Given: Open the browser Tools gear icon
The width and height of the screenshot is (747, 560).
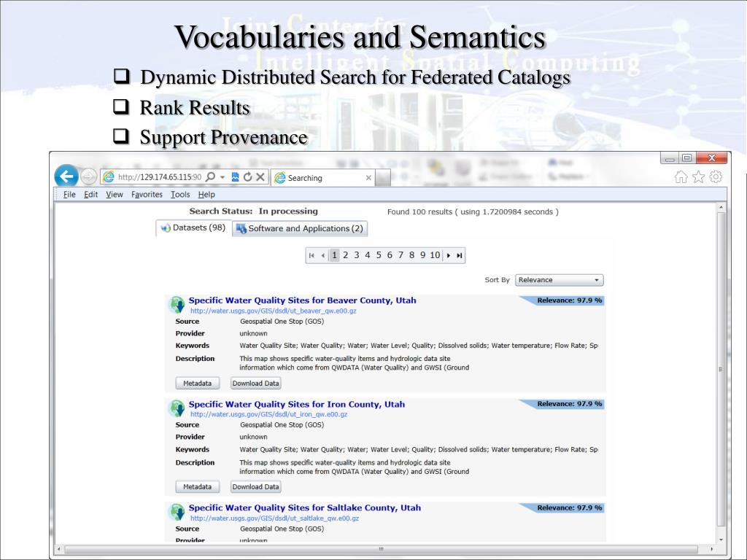Looking at the screenshot, I should [x=716, y=176].
